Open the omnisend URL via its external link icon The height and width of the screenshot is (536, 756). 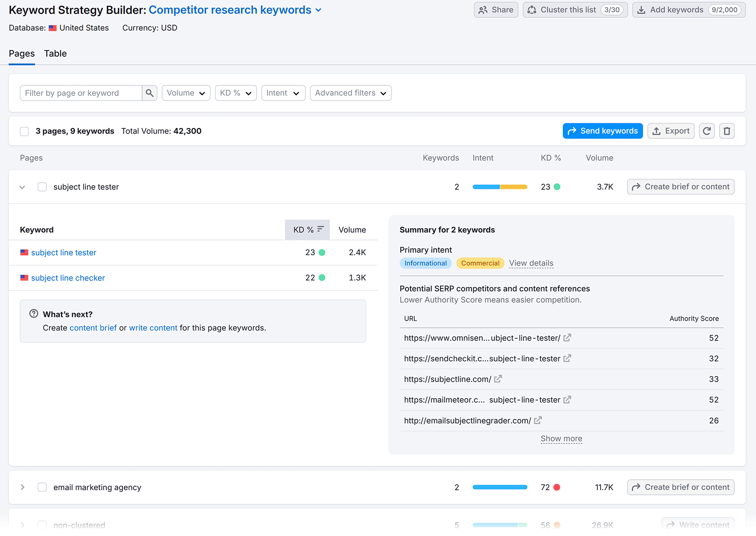[567, 338]
